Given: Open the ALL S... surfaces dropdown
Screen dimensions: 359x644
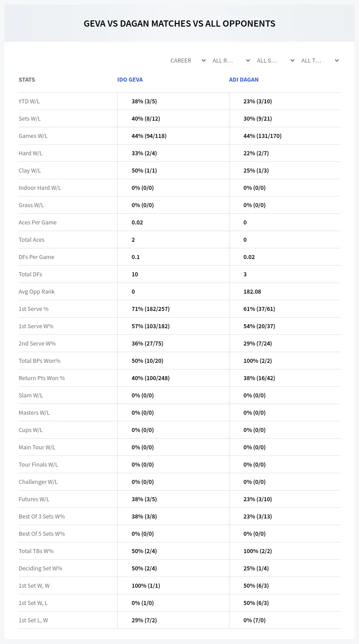Looking at the screenshot, I should pos(276,61).
